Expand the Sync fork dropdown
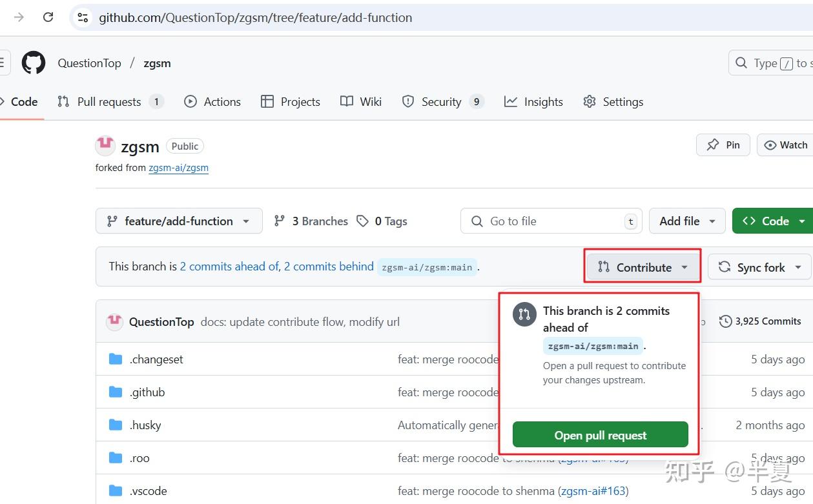 pyautogui.click(x=759, y=267)
